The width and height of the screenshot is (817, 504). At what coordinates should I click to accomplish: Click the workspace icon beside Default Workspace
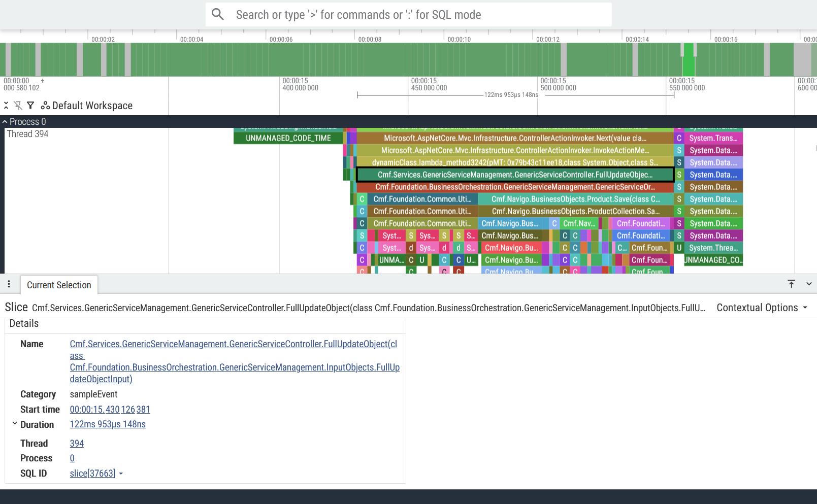(x=45, y=105)
